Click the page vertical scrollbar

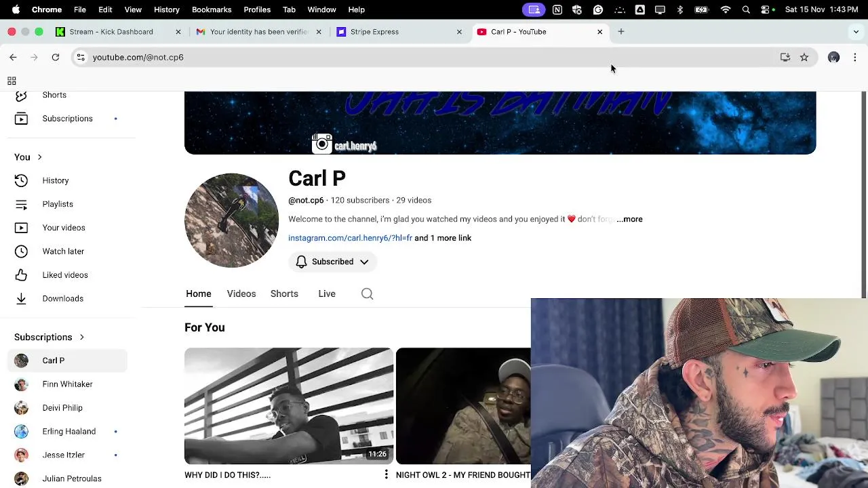[x=863, y=194]
